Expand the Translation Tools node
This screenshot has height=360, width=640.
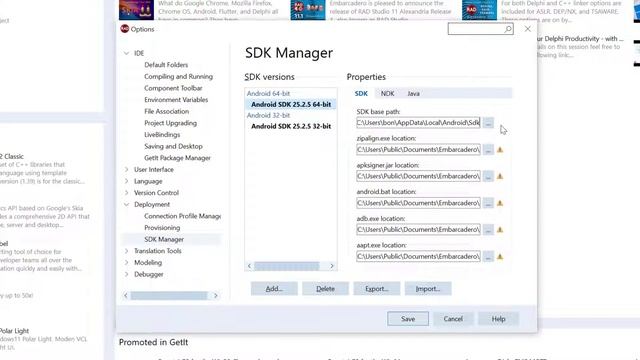[127, 251]
